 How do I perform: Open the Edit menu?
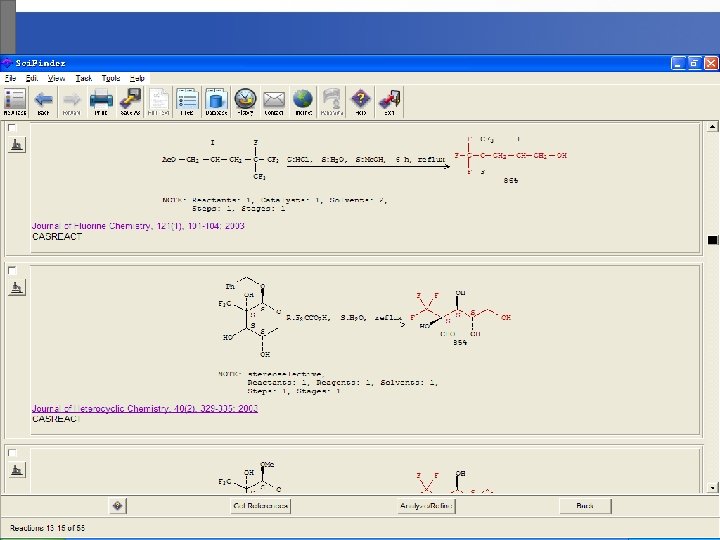[32, 79]
